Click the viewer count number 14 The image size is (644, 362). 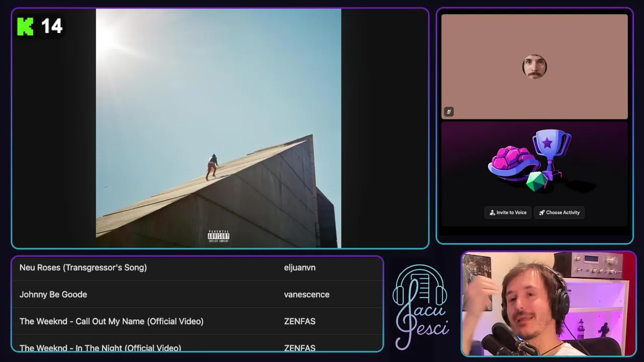pos(52,26)
